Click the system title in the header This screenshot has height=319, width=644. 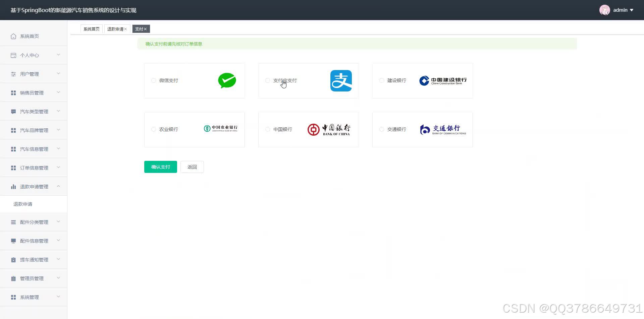(x=73, y=10)
